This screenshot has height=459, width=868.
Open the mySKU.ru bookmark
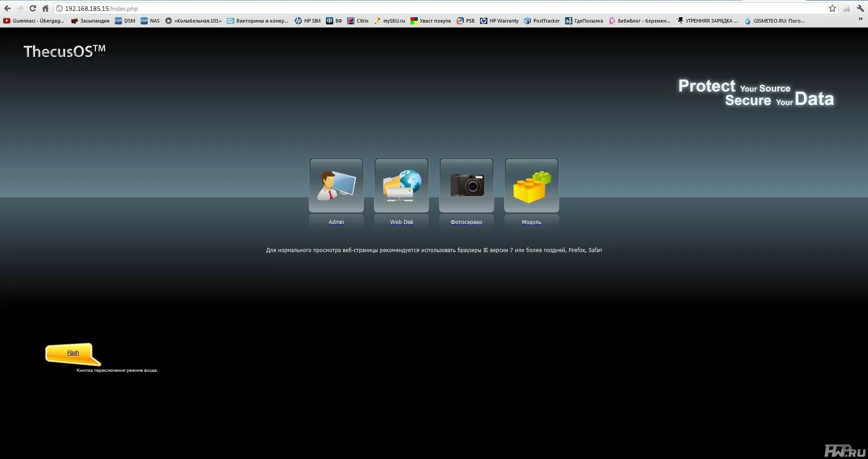coord(390,21)
